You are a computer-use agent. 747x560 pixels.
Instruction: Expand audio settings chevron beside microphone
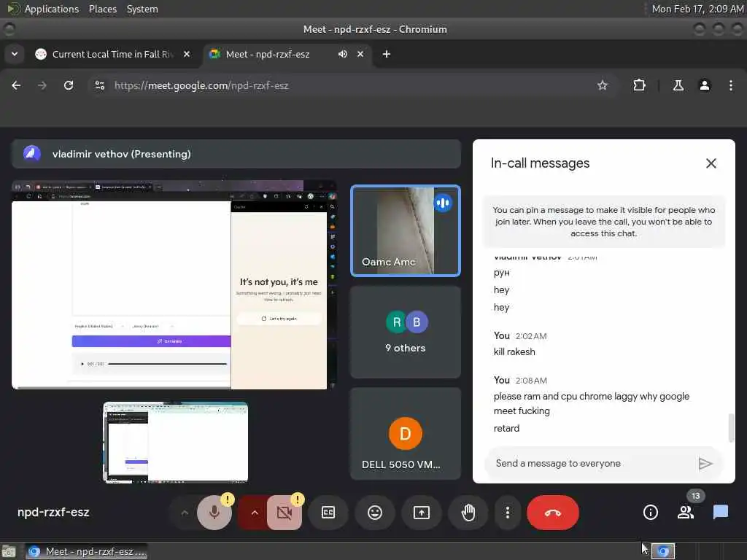click(x=185, y=513)
